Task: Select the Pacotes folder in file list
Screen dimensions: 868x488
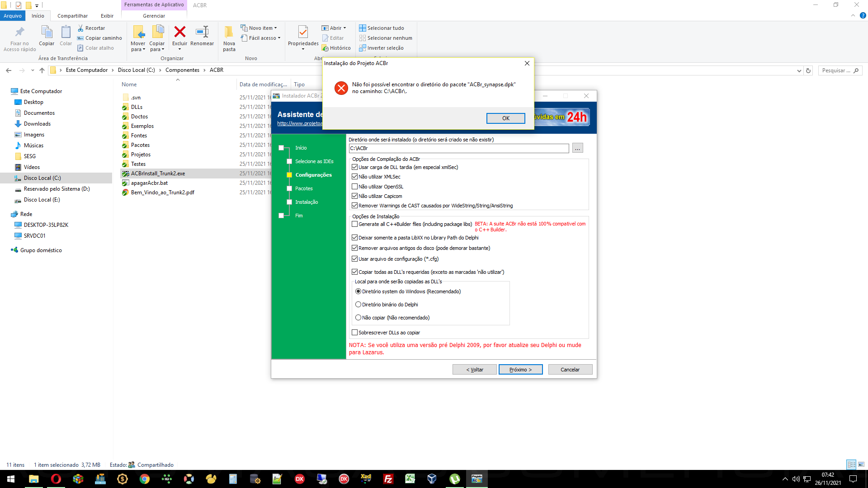Action: pos(140,145)
